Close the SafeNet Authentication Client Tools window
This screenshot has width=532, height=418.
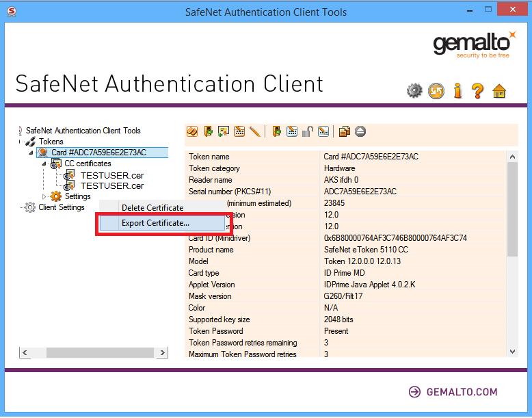click(512, 10)
